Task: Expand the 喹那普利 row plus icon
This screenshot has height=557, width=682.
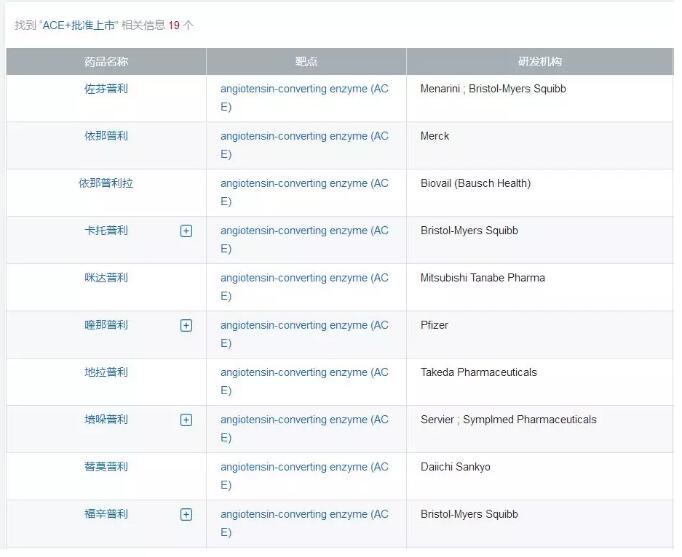Action: tap(186, 326)
